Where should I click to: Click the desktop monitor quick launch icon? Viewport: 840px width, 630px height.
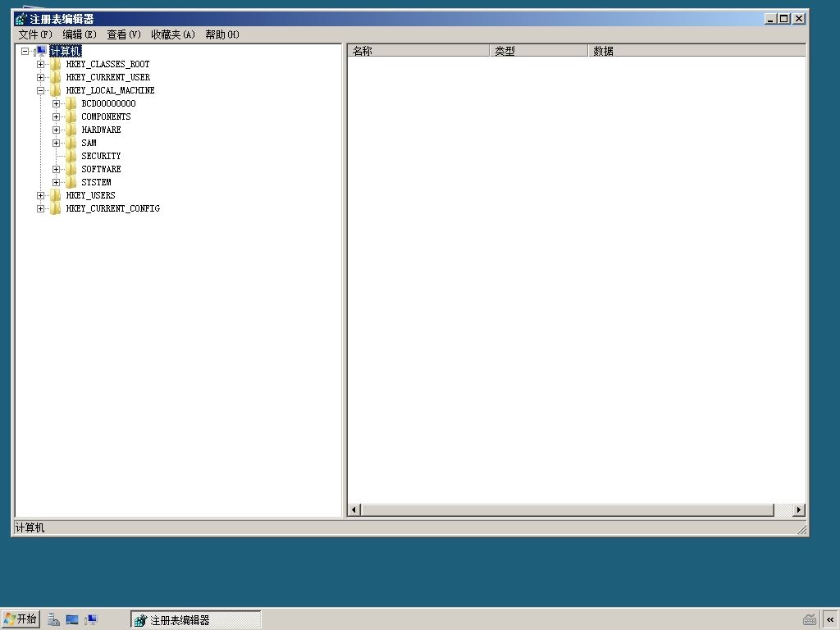coord(72,620)
